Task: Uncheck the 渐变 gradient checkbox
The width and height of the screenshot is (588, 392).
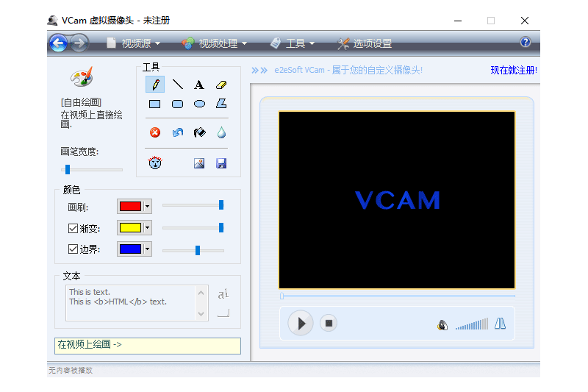Action: 73,228
